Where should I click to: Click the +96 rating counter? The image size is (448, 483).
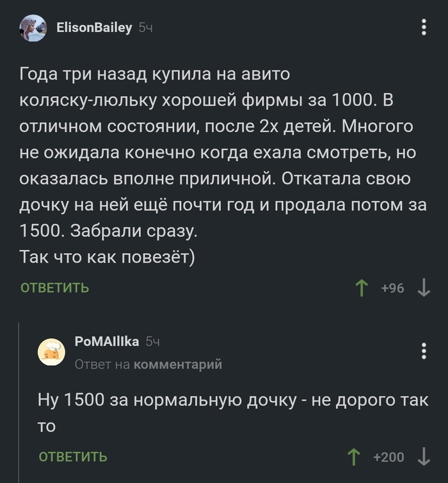tap(392, 288)
